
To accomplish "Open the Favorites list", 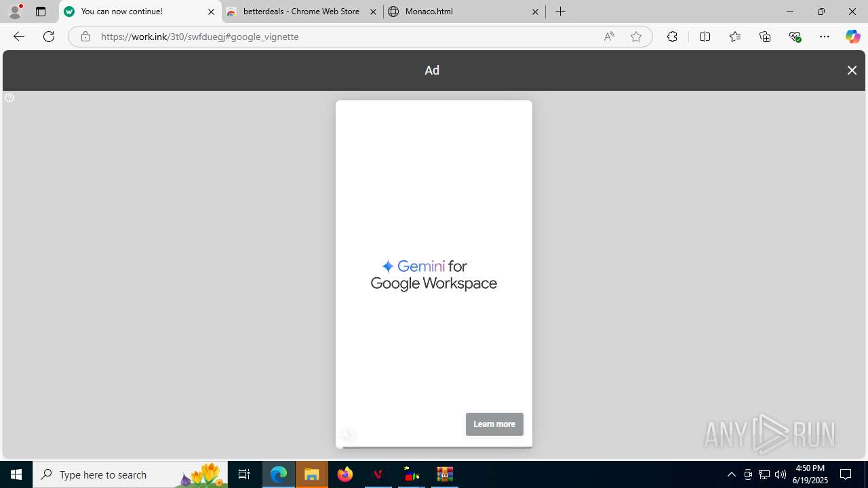I will click(x=735, y=37).
